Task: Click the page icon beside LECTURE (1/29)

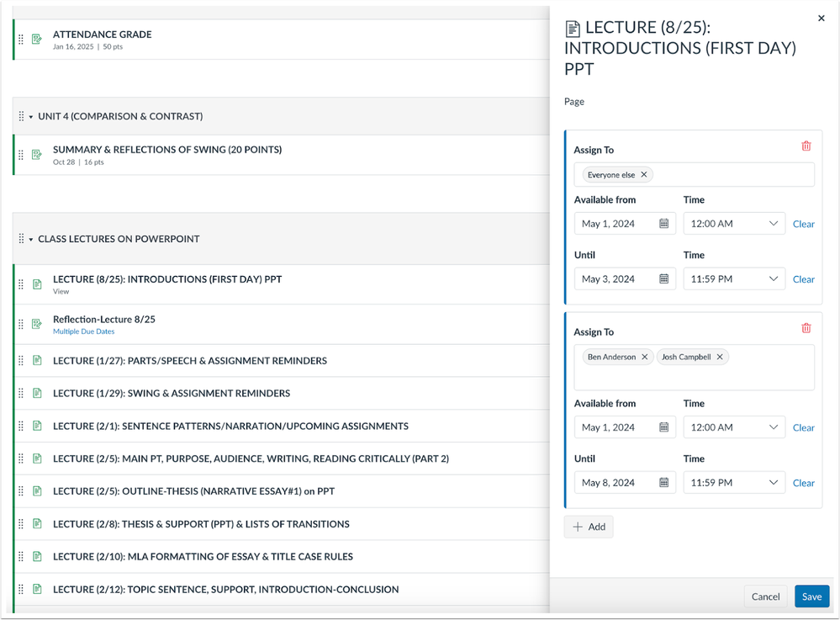Action: tap(37, 393)
